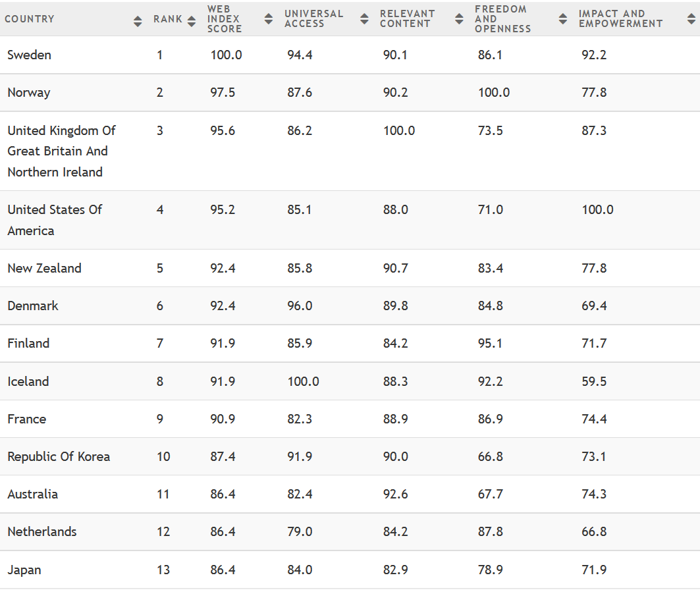Select the Country column header
700x590 pixels.
[29, 19]
